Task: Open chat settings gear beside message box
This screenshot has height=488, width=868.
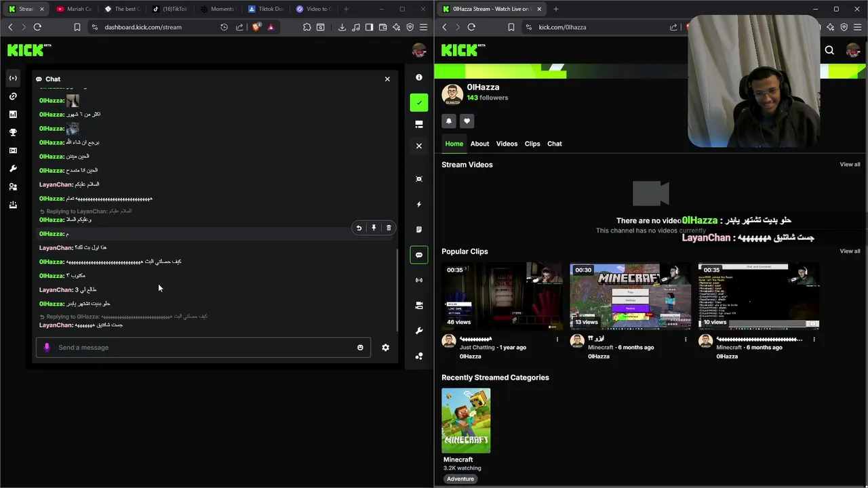Action: pos(385,348)
